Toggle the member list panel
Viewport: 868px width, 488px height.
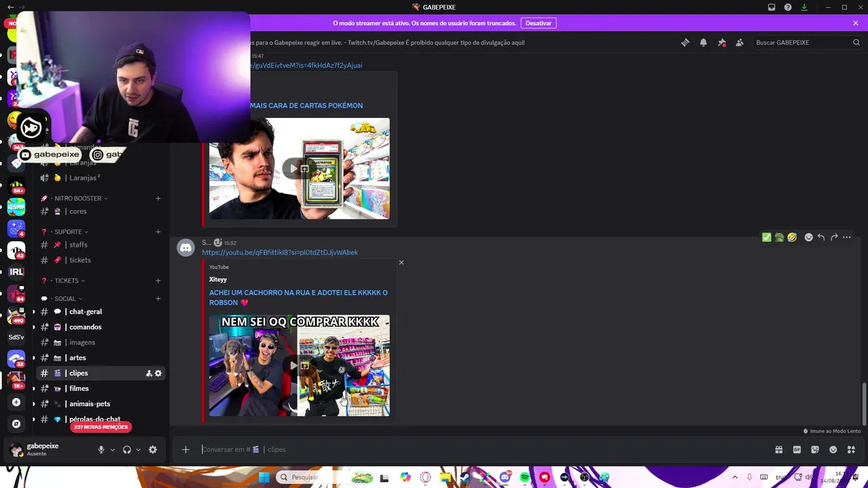coord(740,43)
